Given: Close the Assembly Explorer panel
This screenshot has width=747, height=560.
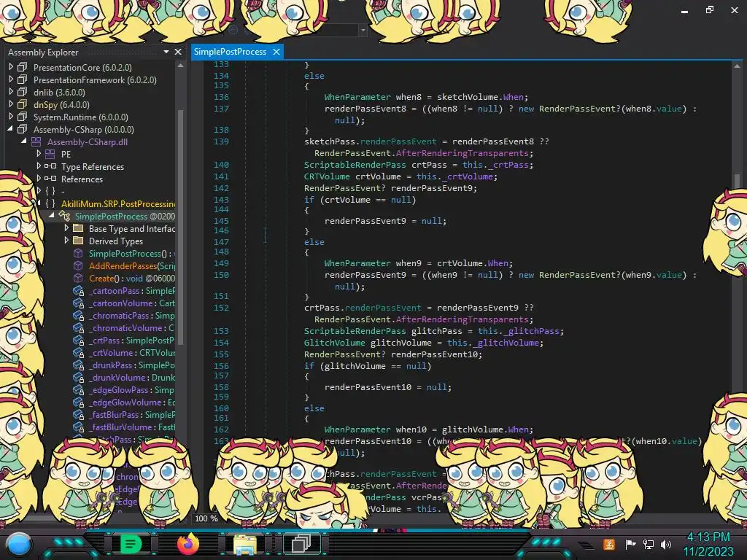Looking at the screenshot, I should tap(178, 52).
